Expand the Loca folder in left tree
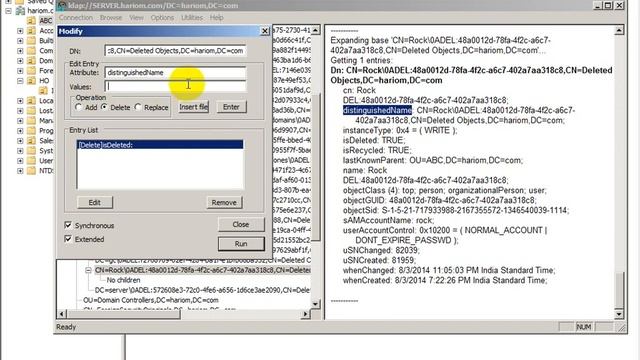 [x=20, y=100]
